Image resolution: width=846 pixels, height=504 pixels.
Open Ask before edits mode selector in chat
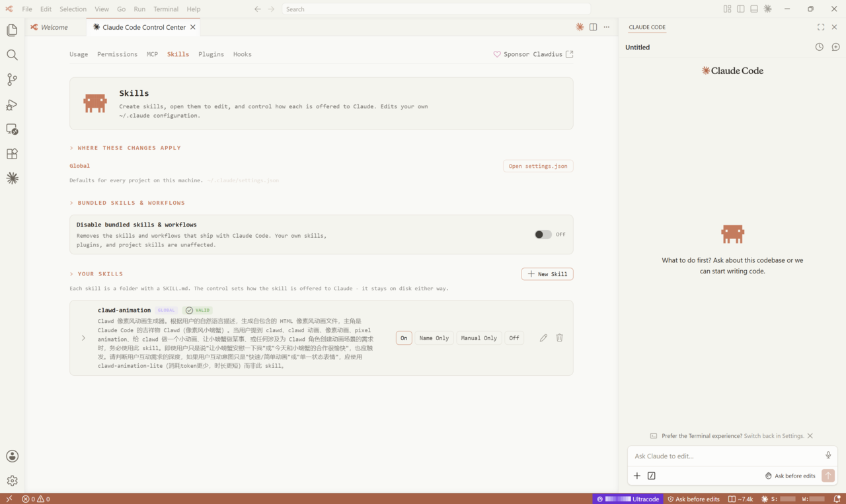pos(790,476)
